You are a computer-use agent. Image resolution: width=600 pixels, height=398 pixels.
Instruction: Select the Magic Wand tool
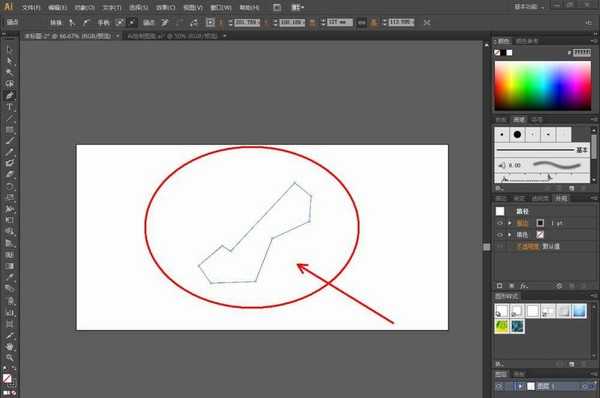click(10, 72)
